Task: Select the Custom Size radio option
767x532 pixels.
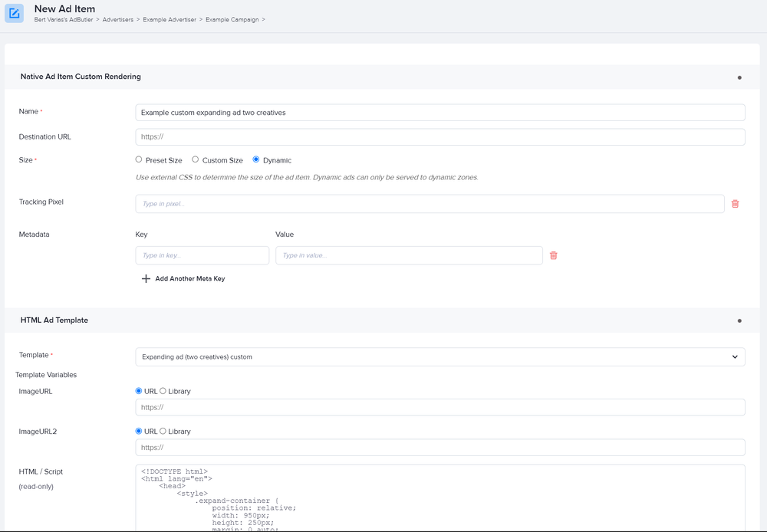Action: point(195,159)
